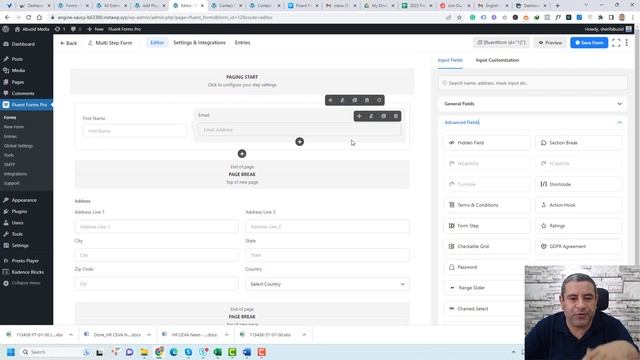Add a GDPR Agreement field

(x=578, y=247)
